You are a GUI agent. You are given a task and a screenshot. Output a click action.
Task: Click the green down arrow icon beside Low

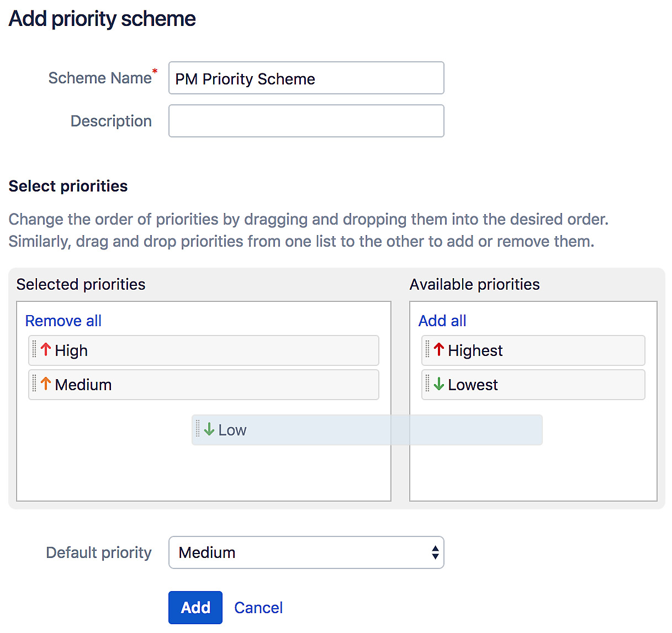pos(208,429)
